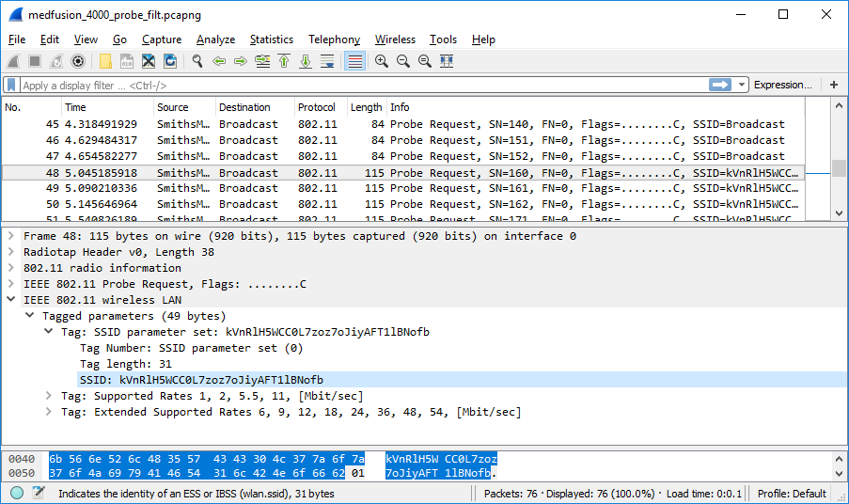
Task: Reset text to normal size
Action: (425, 61)
